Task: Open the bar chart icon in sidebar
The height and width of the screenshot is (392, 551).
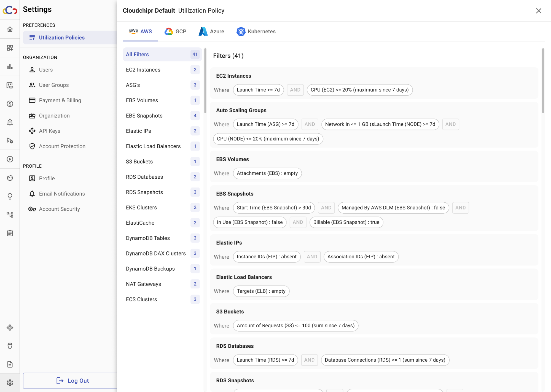Action: (x=10, y=67)
